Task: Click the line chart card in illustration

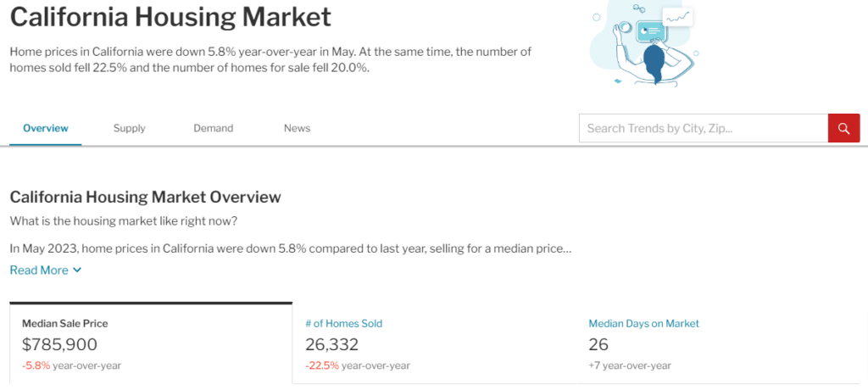Action: point(677,17)
